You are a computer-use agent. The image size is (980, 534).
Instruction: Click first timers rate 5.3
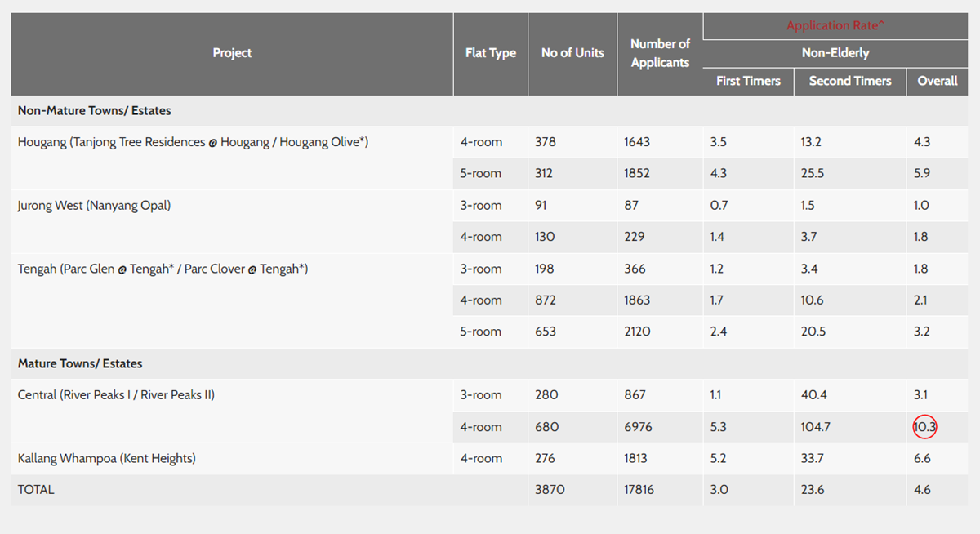pyautogui.click(x=719, y=427)
